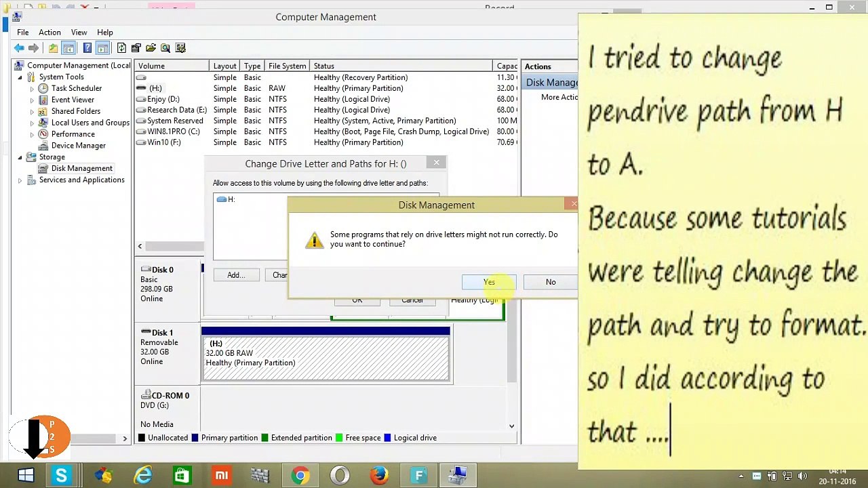Viewport: 868px width, 488px height.
Task: Open the View menu
Action: click(79, 33)
